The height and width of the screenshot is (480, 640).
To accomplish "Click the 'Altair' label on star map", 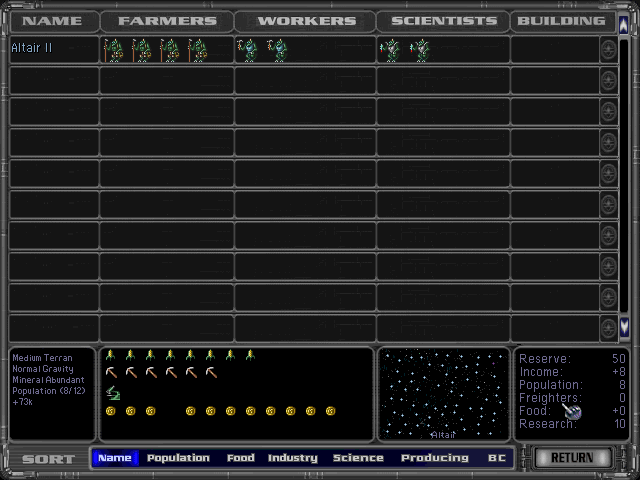I will (x=443, y=435).
